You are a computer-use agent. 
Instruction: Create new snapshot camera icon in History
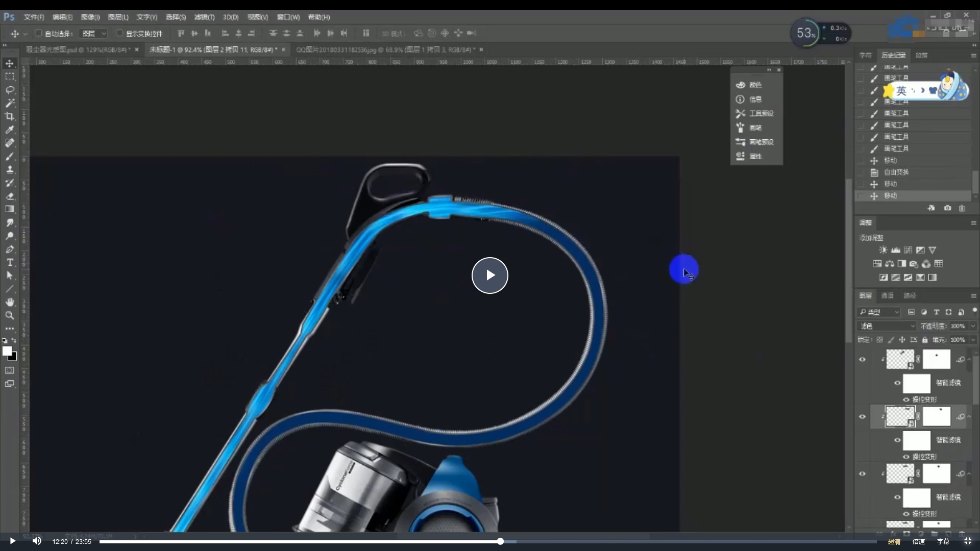[947, 208]
